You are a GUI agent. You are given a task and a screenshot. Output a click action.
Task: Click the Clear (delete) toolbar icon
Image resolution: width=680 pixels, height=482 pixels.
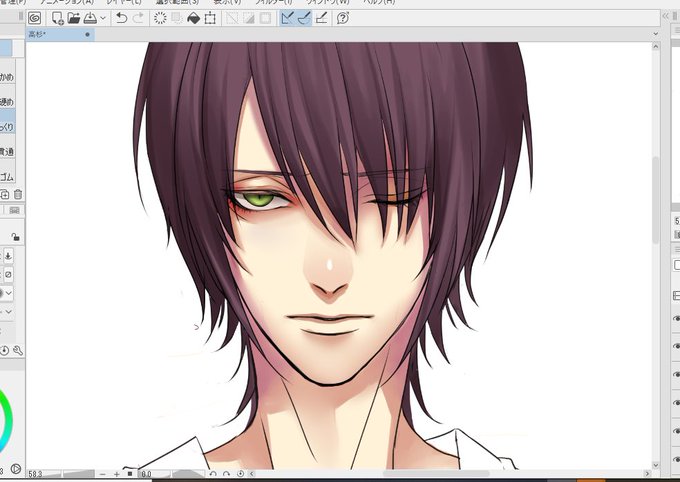pos(160,18)
